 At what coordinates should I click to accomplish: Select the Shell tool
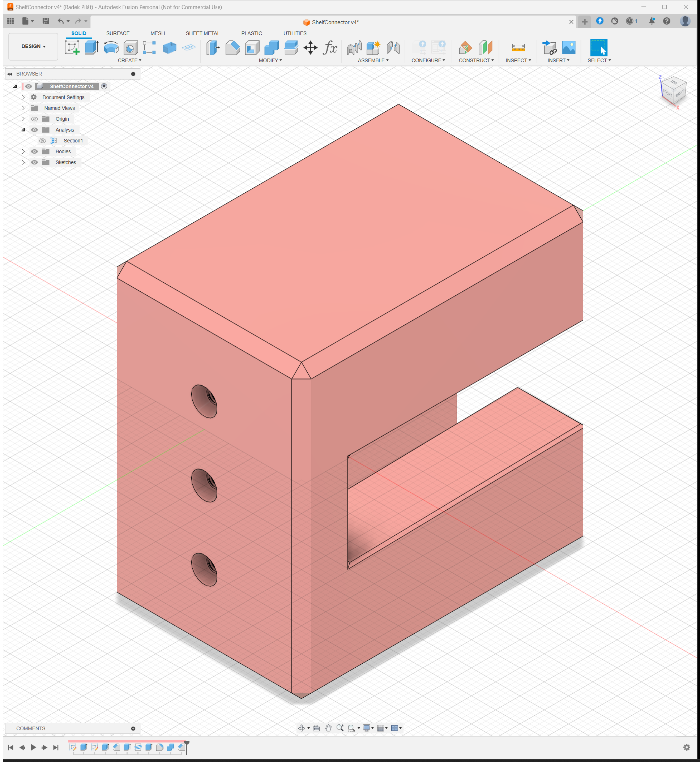(252, 48)
